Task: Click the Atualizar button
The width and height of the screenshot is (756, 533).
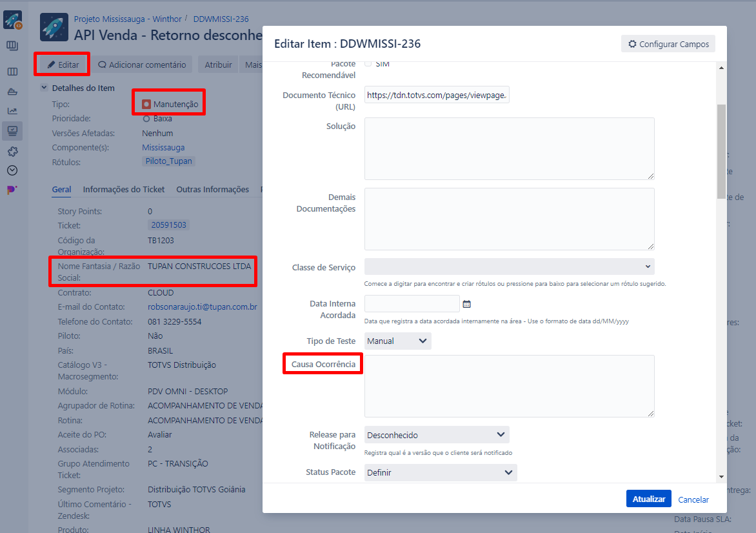Action: [x=648, y=499]
